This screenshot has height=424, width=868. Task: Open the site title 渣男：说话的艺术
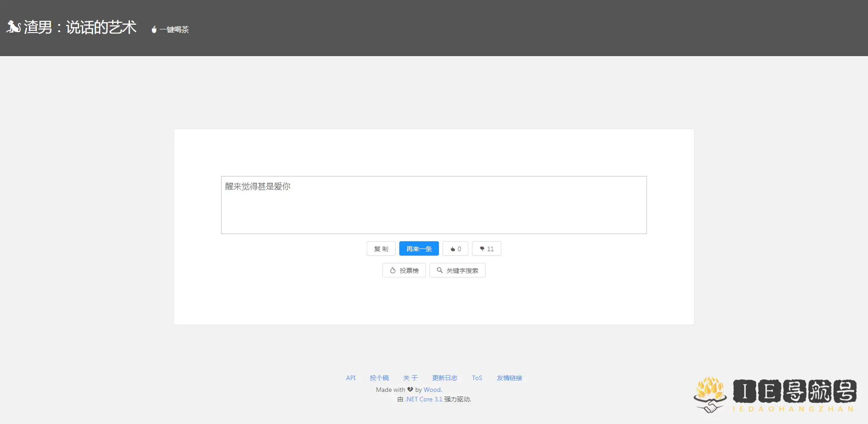[x=80, y=28]
